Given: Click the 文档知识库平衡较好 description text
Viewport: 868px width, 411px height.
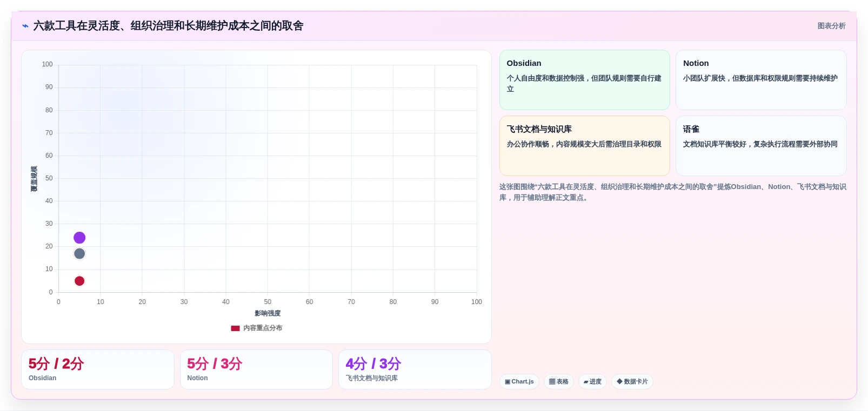Looking at the screenshot, I should coord(760,144).
